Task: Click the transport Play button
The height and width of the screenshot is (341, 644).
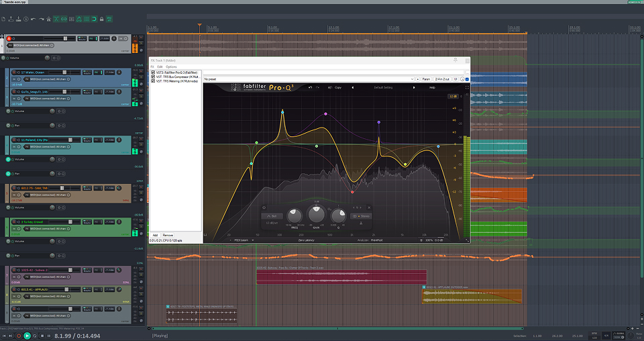Action: pos(27,336)
